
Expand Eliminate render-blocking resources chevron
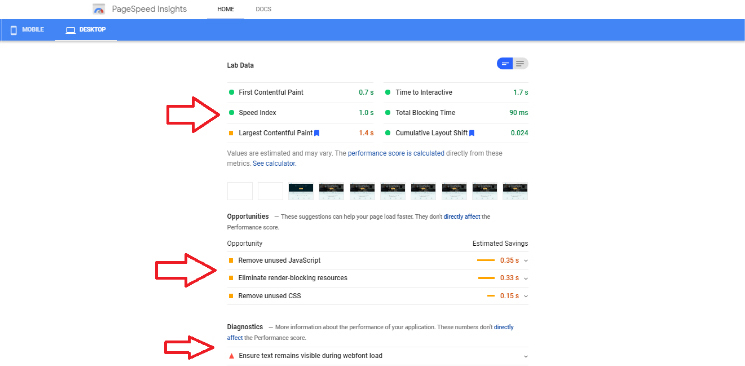coord(525,278)
